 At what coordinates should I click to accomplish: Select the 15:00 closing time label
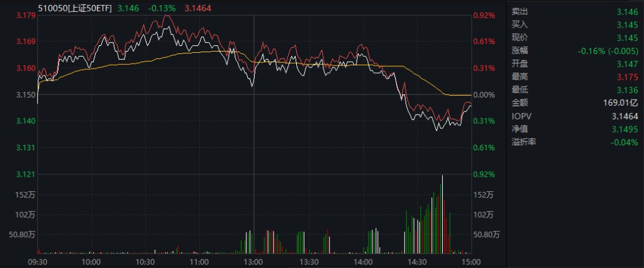[x=471, y=262]
